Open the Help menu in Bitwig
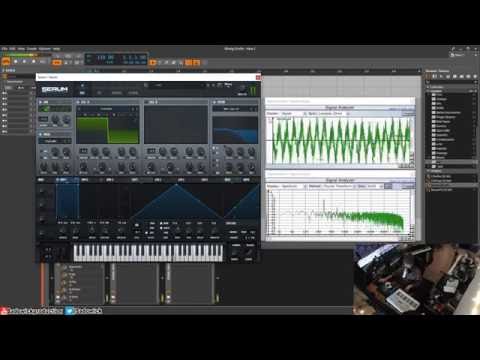 (x=57, y=49)
